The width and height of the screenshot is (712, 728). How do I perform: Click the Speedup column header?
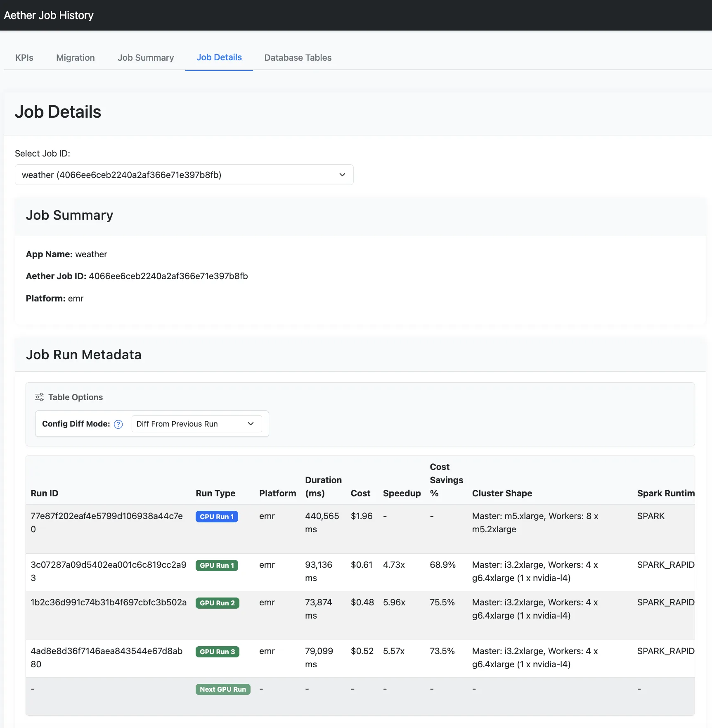tap(402, 493)
